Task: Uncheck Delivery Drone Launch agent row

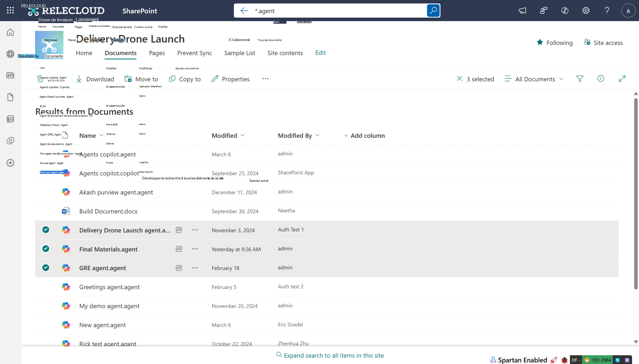Action: pyautogui.click(x=46, y=230)
